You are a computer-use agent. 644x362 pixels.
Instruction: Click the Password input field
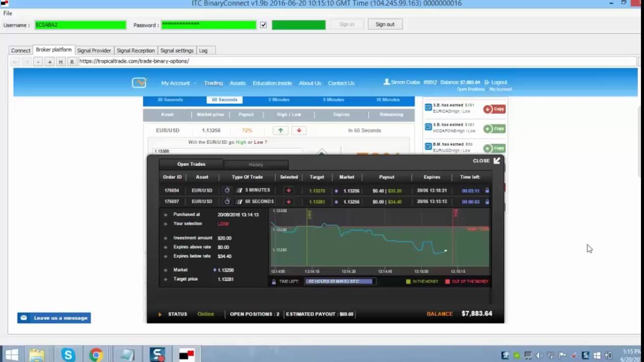tap(209, 25)
